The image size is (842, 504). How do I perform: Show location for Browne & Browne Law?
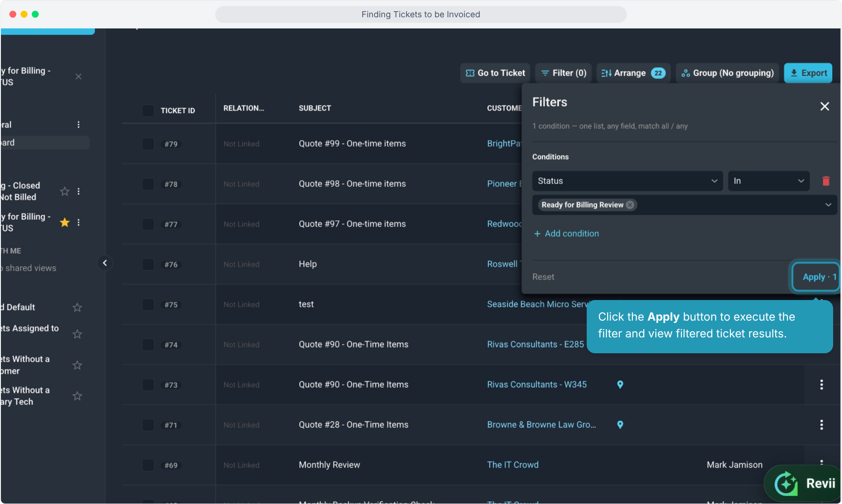coord(620,425)
